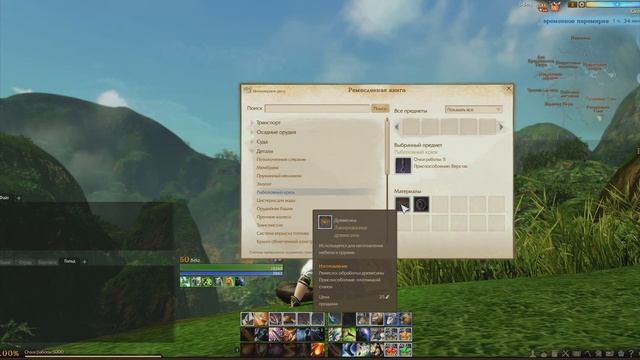The image size is (640, 360).
Task: Click the orange buff icon under the health bar
Action: 230,281
